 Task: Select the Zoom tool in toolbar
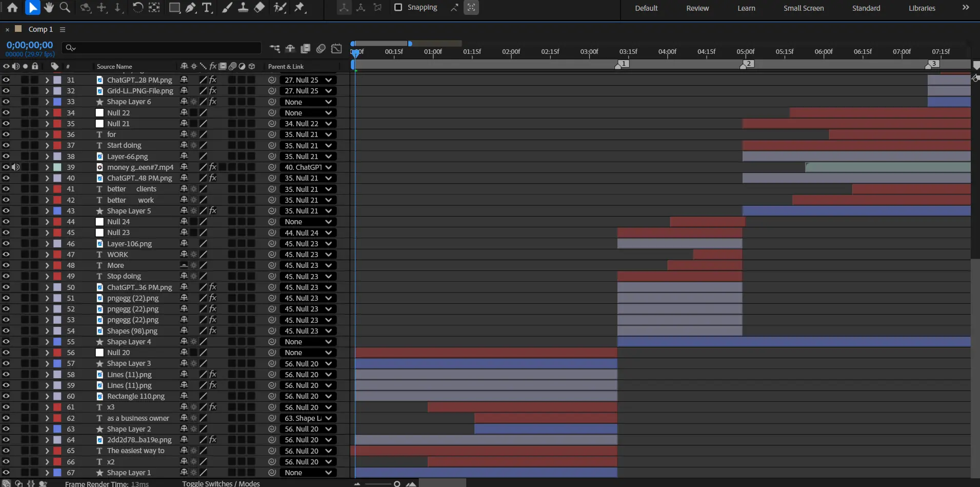coord(65,8)
